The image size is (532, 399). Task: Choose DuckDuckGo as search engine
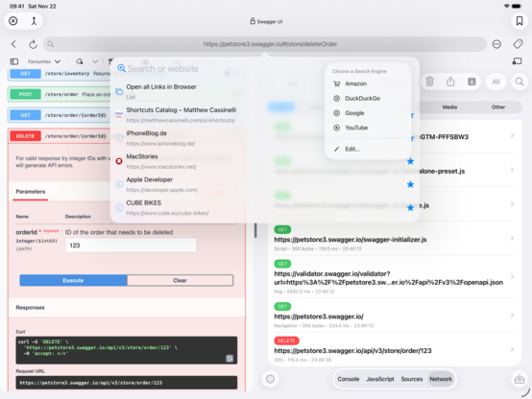click(x=368, y=98)
